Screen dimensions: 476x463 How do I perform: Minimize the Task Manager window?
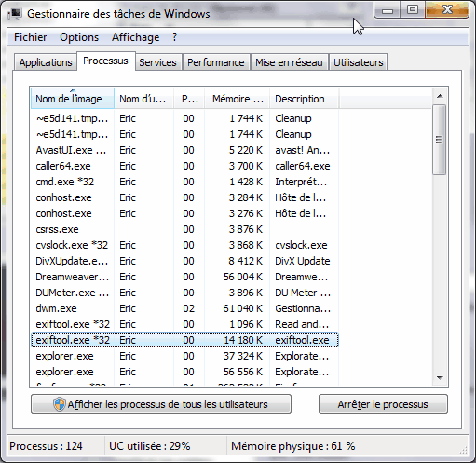point(388,10)
